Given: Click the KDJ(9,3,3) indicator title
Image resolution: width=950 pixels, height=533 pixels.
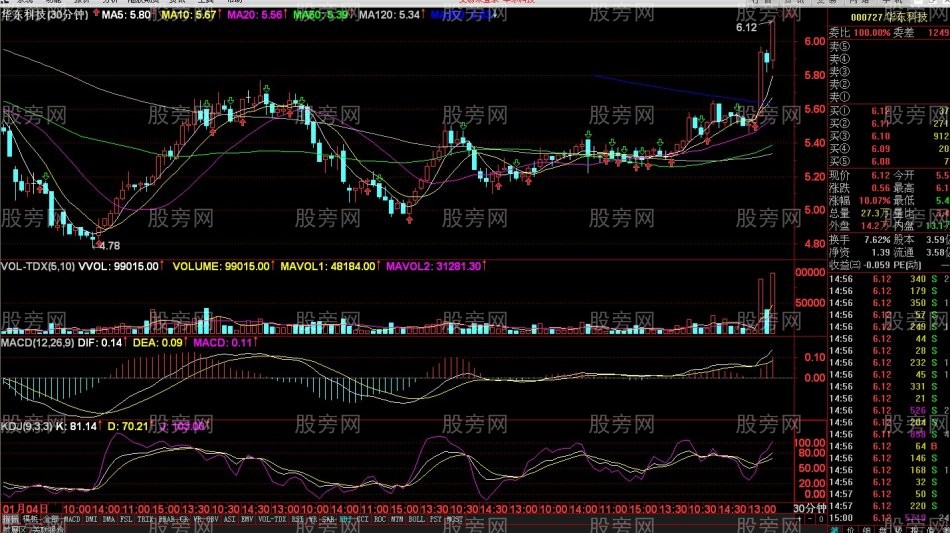Looking at the screenshot, I should point(26,426).
